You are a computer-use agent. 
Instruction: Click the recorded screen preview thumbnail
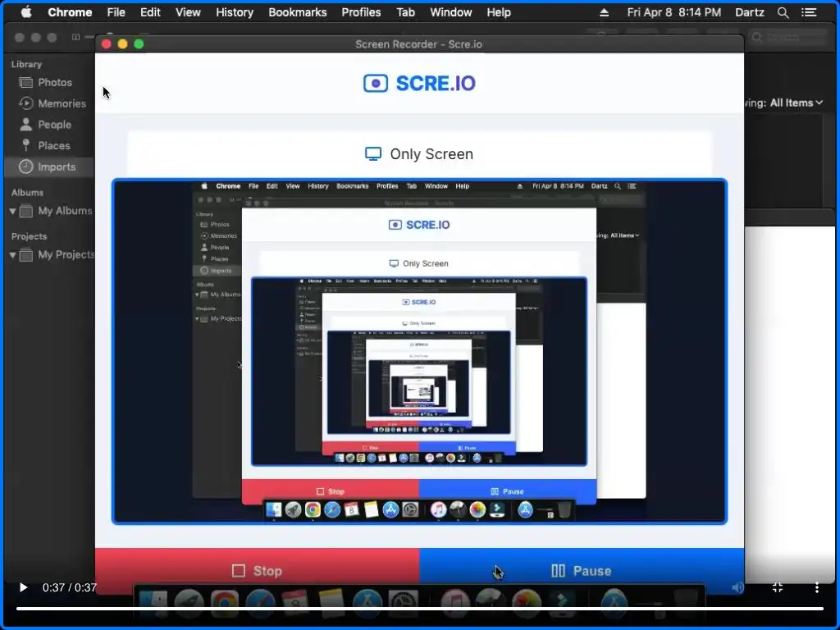[419, 351]
